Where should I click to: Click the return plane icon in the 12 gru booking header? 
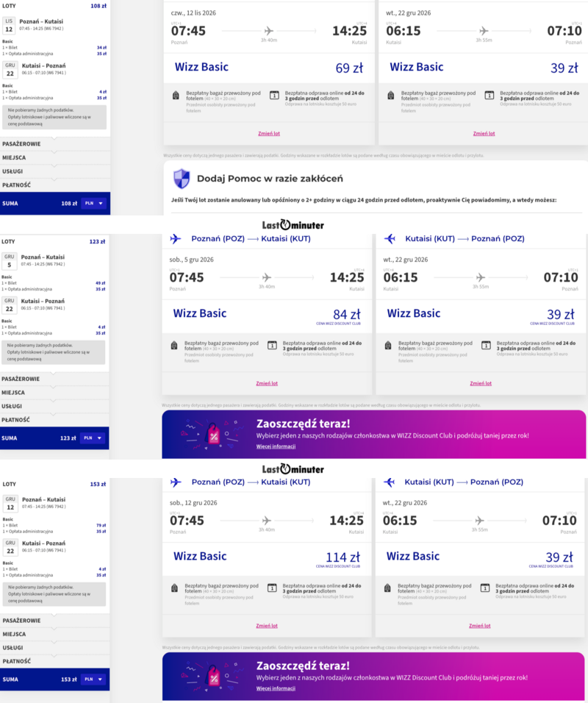(390, 482)
